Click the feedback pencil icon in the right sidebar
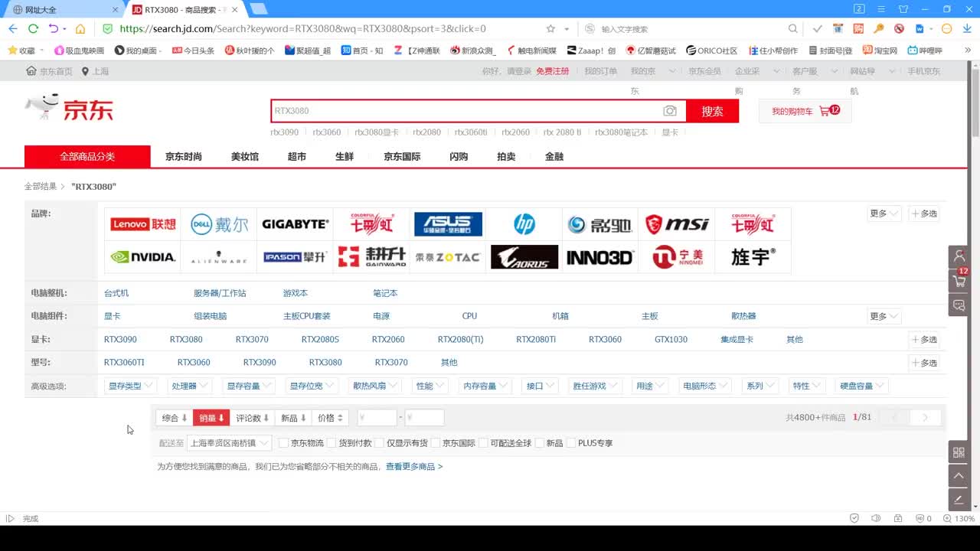 click(x=959, y=500)
